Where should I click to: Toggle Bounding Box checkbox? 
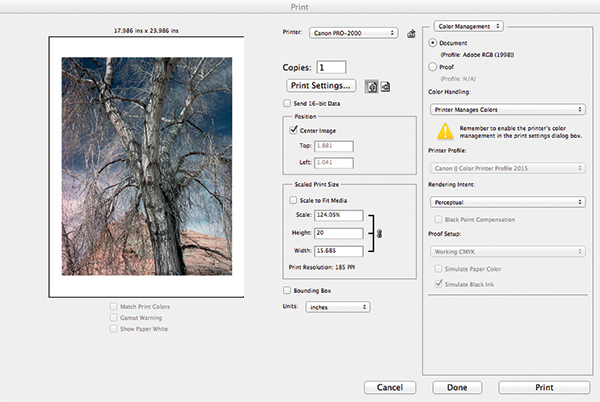click(x=287, y=290)
